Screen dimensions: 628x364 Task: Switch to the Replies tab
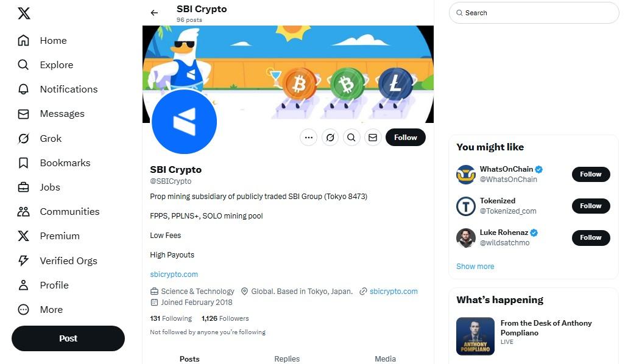click(287, 359)
